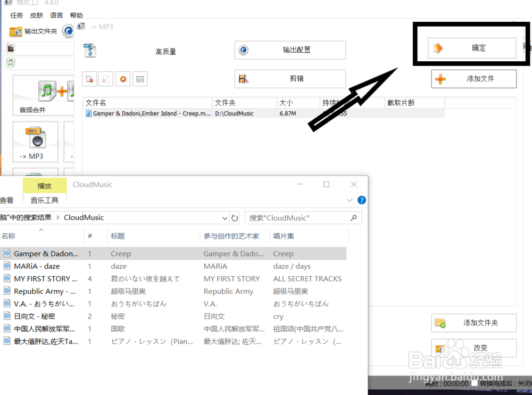This screenshot has width=532, height=395.
Task: Sort by # track number column
Action: coord(96,236)
